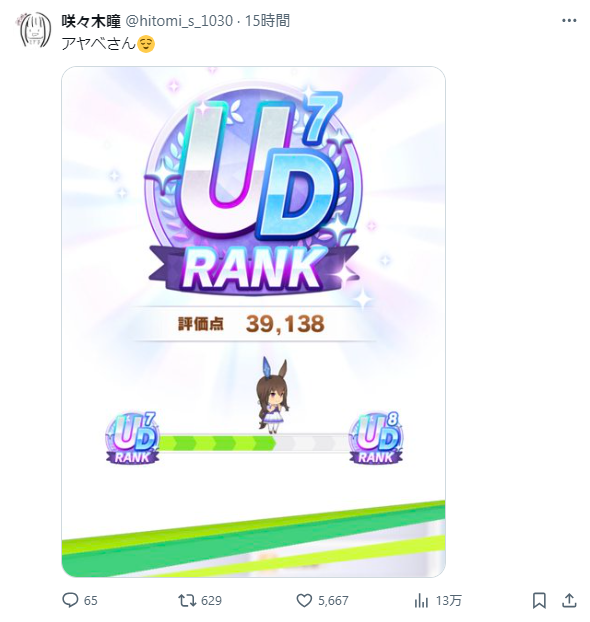Image resolution: width=590 pixels, height=622 pixels.
Task: Like the post with the heart icon
Action: [x=304, y=601]
